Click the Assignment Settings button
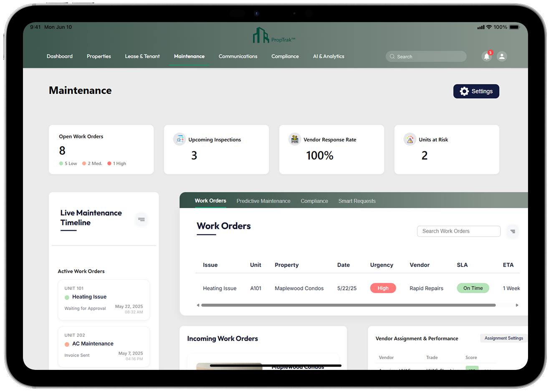551x392 pixels. (503, 338)
